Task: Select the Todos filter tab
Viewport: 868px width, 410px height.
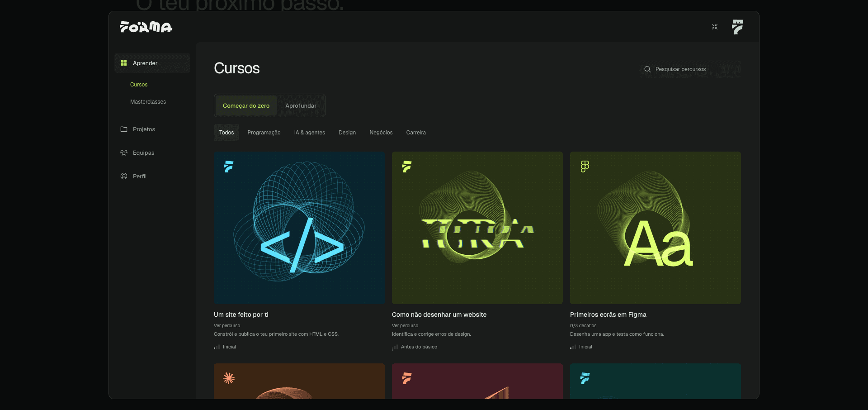Action: pyautogui.click(x=226, y=133)
